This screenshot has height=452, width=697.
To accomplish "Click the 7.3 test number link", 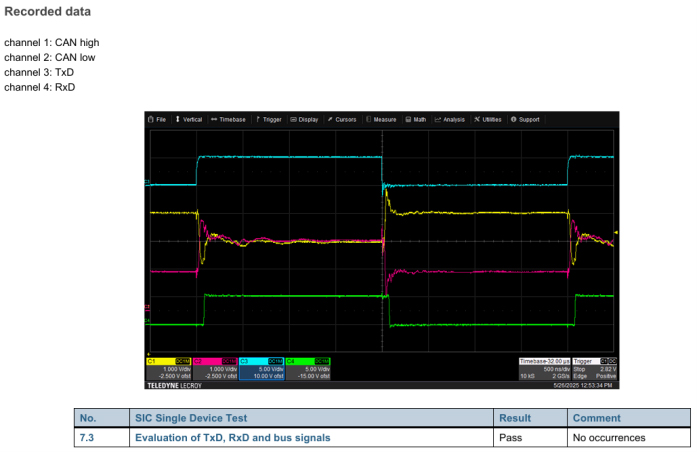I will tap(86, 438).
